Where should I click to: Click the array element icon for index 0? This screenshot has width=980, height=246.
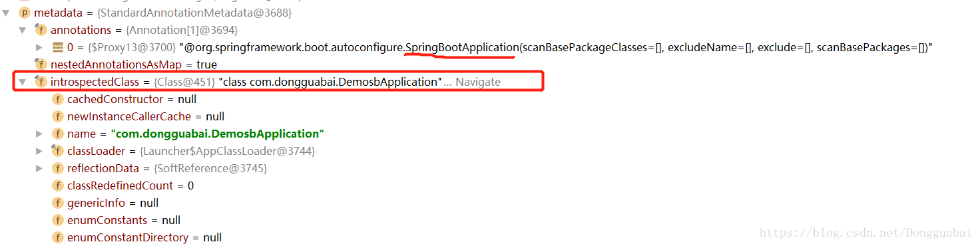pyautogui.click(x=58, y=47)
